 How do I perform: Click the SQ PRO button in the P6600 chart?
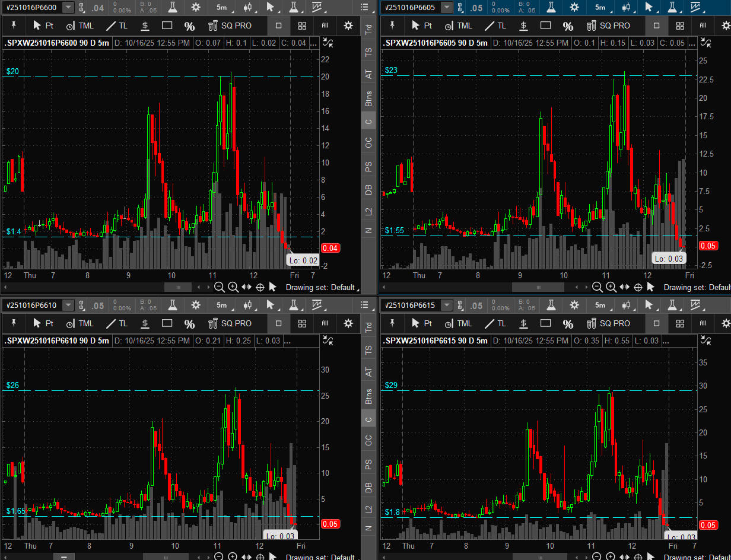230,26
